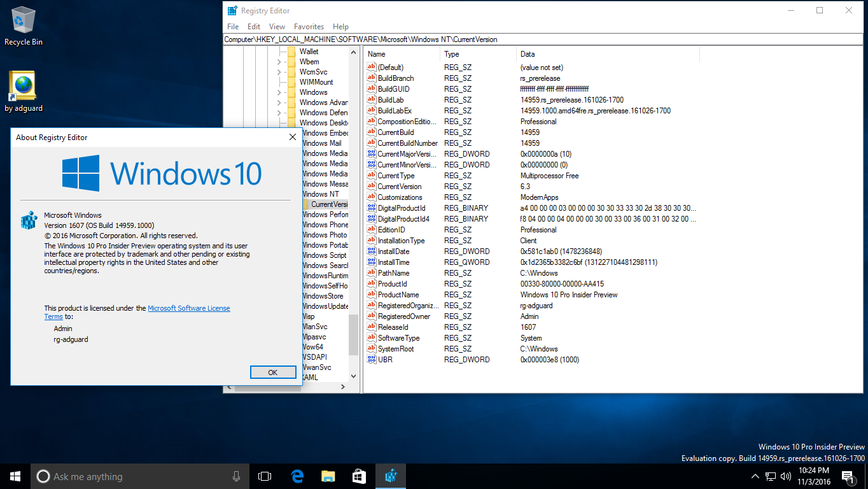Image resolution: width=868 pixels, height=489 pixels.
Task: Select the Windows Mail key in the tree
Action: (x=321, y=143)
